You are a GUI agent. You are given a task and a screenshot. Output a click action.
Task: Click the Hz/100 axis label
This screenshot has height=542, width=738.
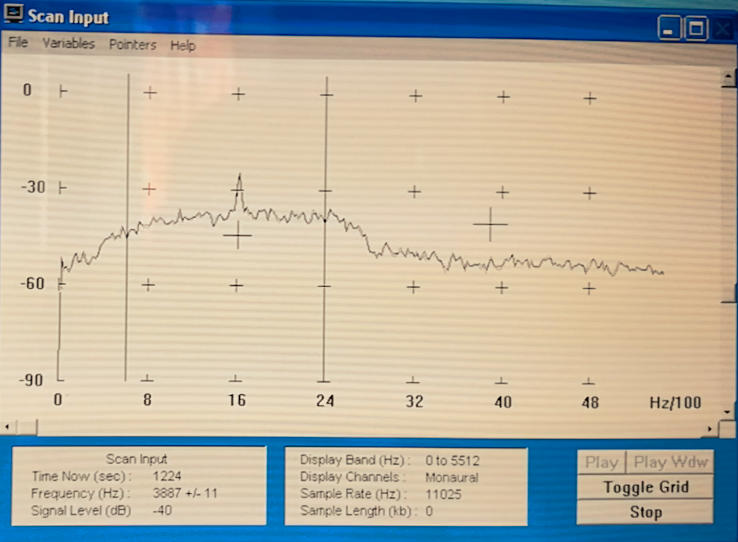pos(675,403)
